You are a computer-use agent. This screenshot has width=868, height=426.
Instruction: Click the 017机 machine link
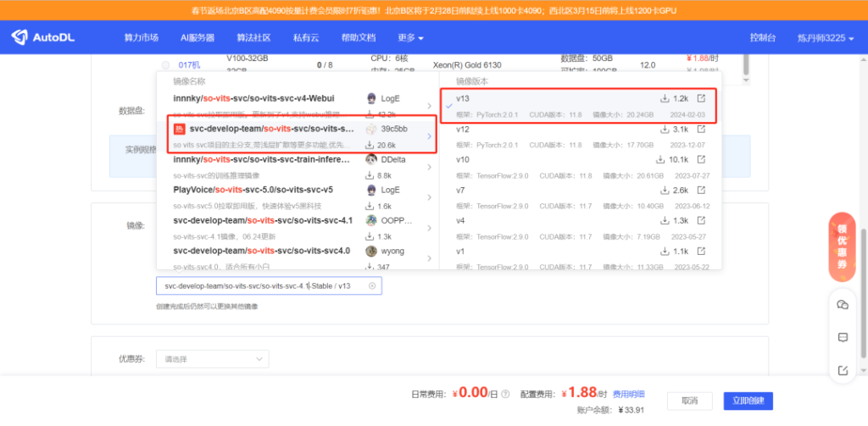click(x=189, y=65)
